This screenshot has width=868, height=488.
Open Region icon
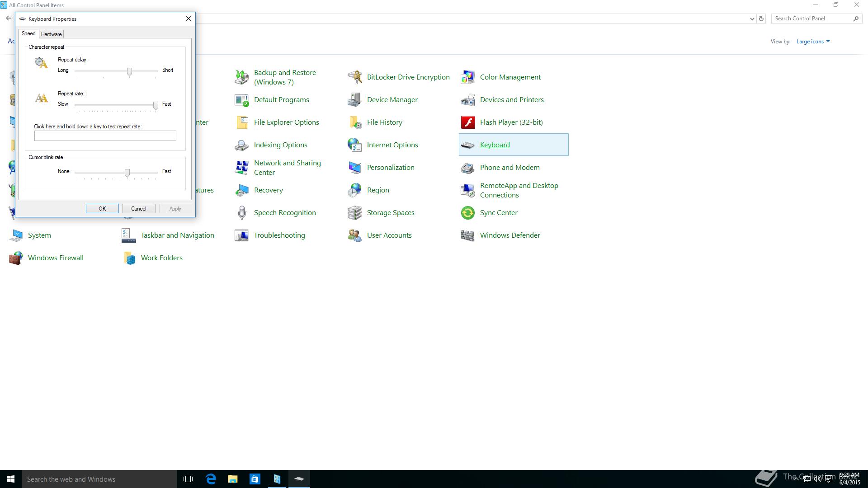click(354, 190)
